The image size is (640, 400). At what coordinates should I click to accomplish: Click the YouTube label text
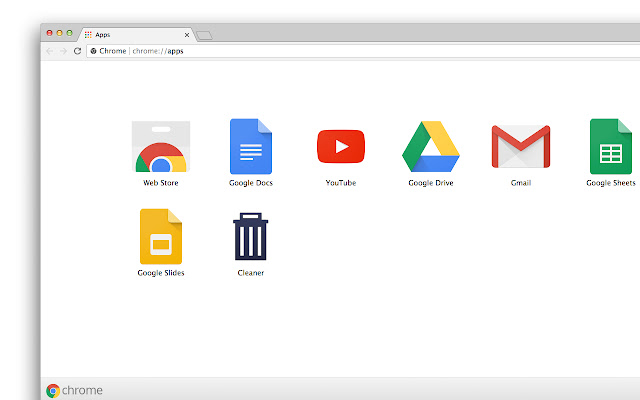click(x=341, y=183)
